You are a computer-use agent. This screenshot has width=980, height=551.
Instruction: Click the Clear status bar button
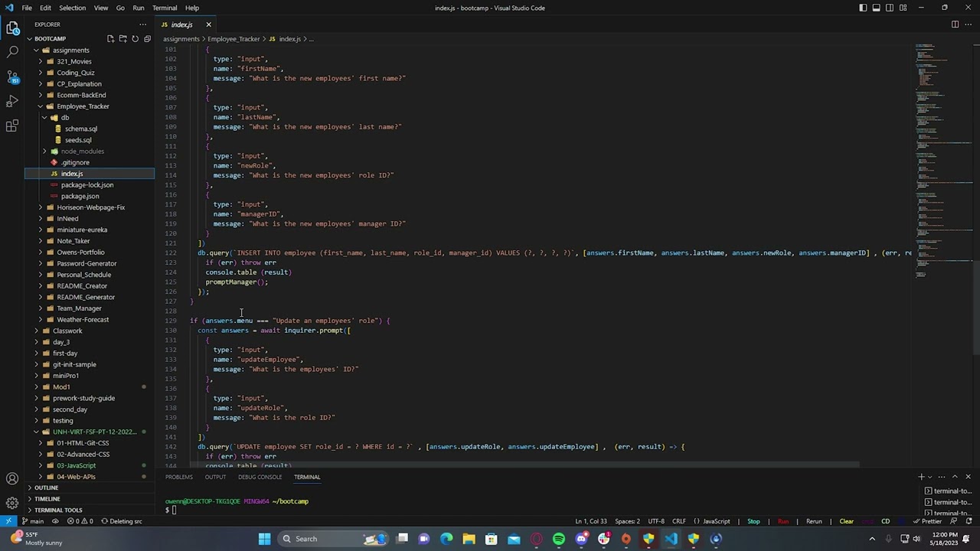click(x=846, y=521)
